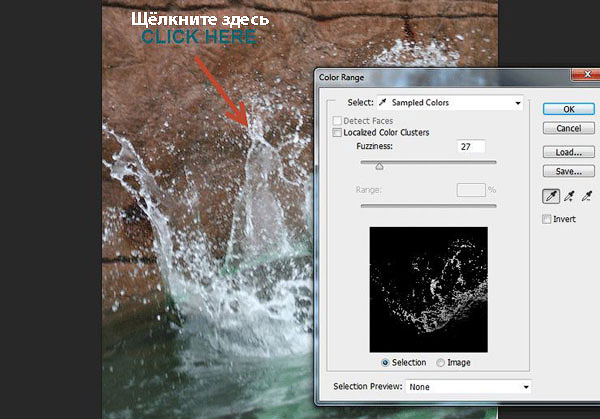Enable the Localized Color Clusters checkbox
The height and width of the screenshot is (419, 600).
pyautogui.click(x=337, y=132)
